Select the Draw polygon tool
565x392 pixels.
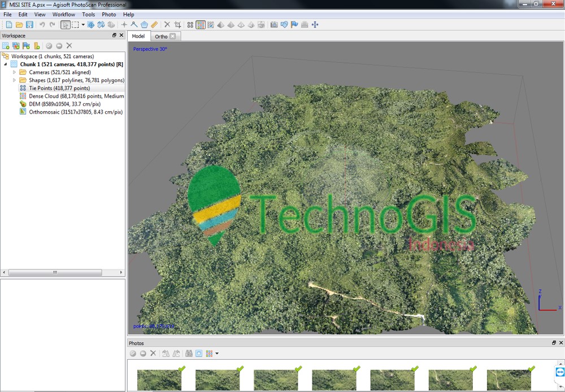[x=144, y=24]
